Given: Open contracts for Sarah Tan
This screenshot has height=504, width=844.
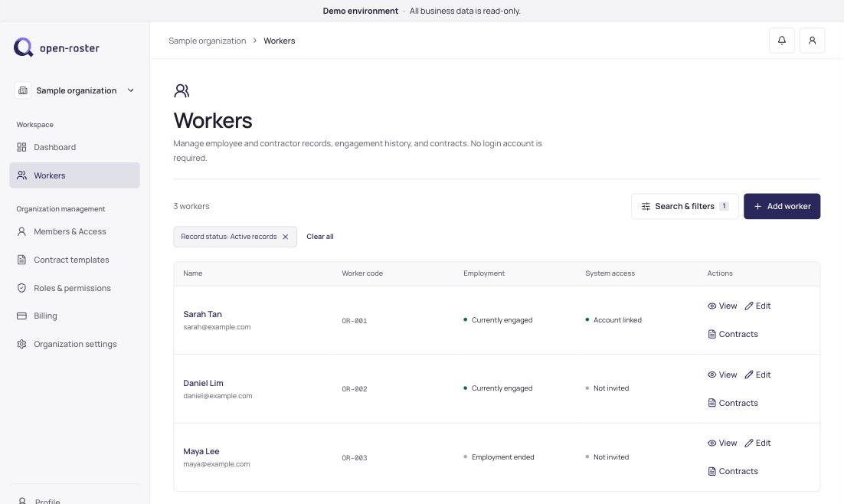Looking at the screenshot, I should [x=733, y=334].
